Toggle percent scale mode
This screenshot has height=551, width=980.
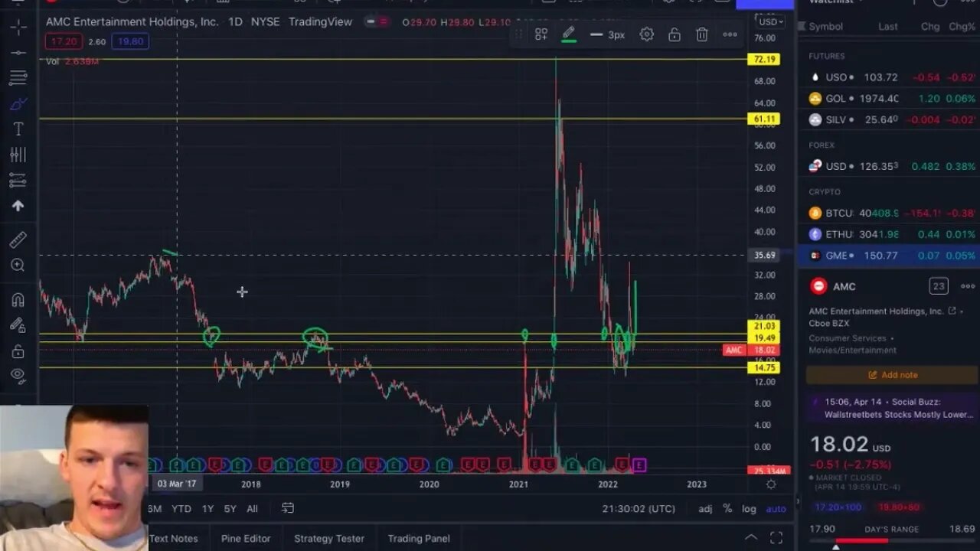pyautogui.click(x=727, y=509)
